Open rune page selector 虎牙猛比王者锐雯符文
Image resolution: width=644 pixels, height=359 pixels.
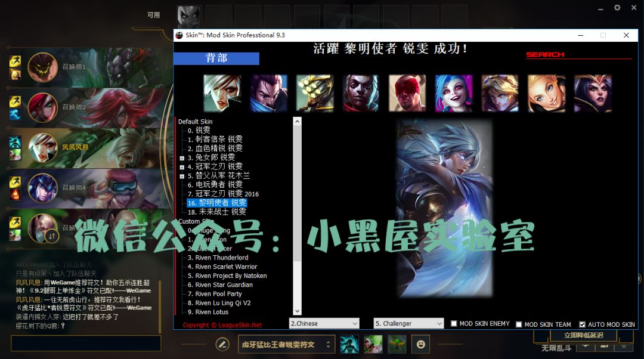[x=286, y=344]
